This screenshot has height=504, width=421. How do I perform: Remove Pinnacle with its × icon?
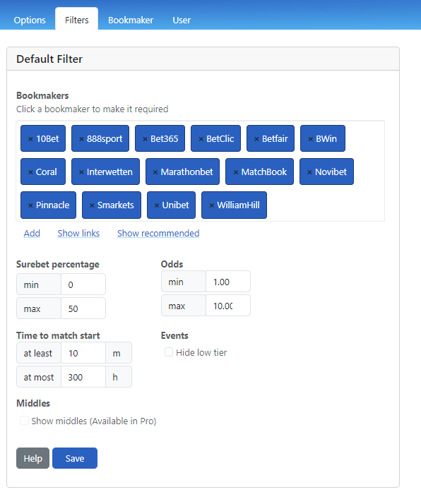point(30,205)
